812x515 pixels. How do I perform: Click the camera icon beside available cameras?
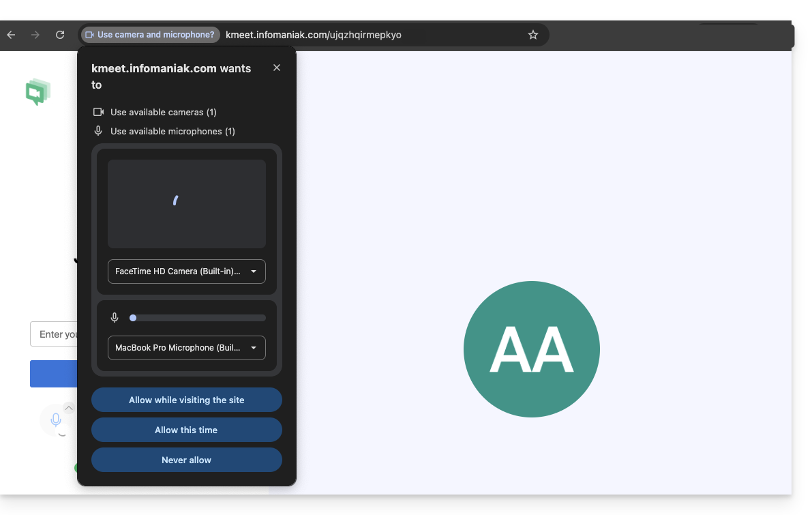tap(98, 112)
